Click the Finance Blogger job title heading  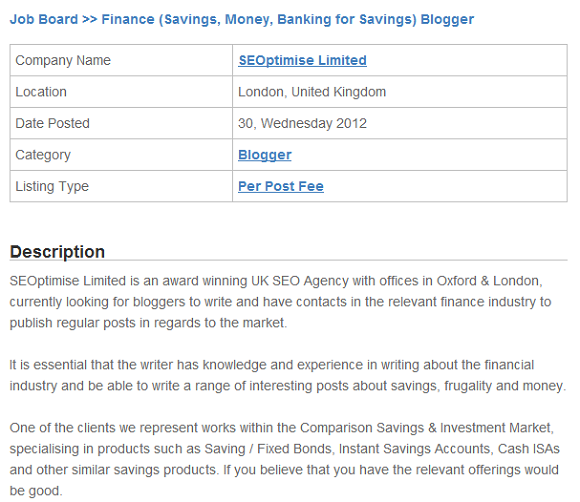tap(287, 20)
